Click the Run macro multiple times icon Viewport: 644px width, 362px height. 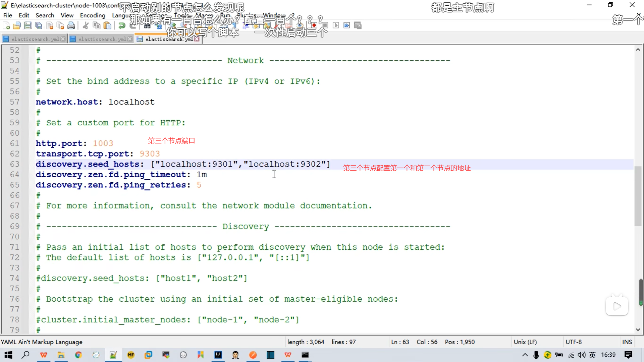click(x=347, y=25)
